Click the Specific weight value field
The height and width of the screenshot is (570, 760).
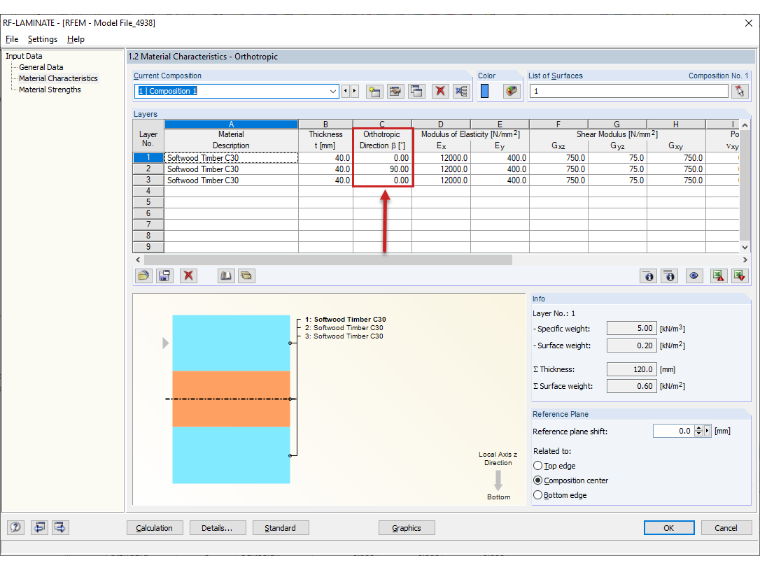coord(632,328)
